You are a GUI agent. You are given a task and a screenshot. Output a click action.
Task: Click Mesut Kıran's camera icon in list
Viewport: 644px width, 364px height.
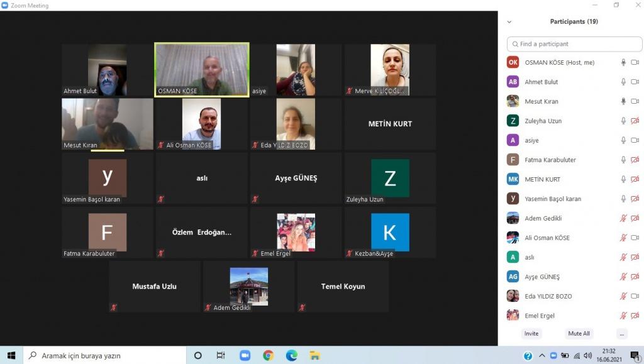(635, 101)
